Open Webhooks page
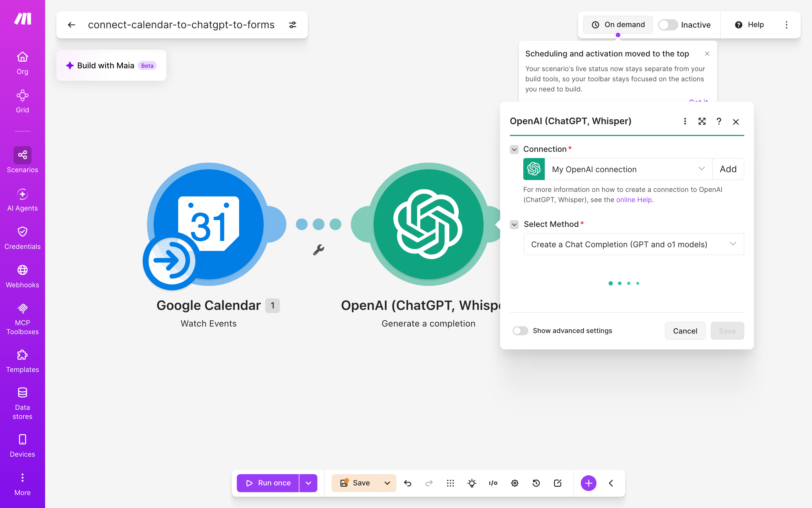The image size is (812, 508). click(x=23, y=276)
